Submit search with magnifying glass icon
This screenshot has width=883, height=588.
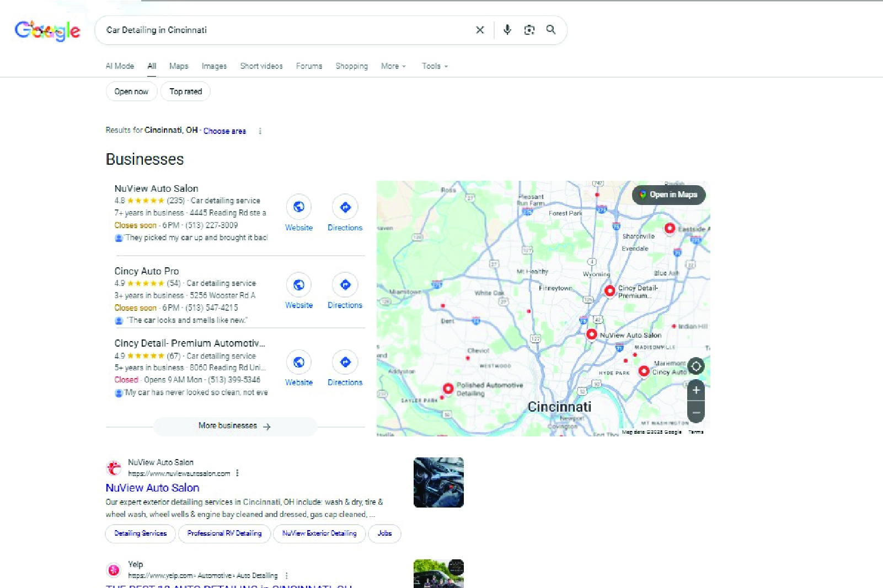click(551, 30)
